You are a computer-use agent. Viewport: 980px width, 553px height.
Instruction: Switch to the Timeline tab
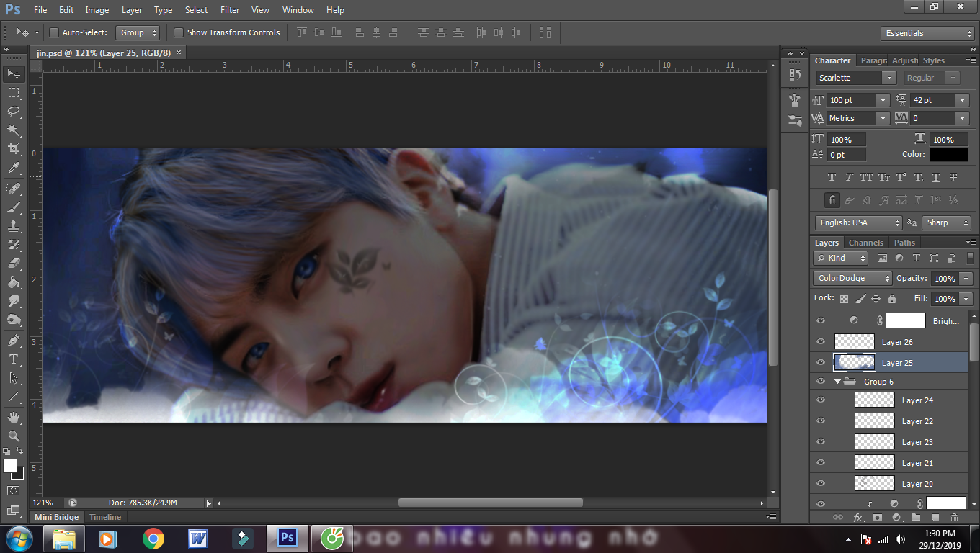coord(105,517)
